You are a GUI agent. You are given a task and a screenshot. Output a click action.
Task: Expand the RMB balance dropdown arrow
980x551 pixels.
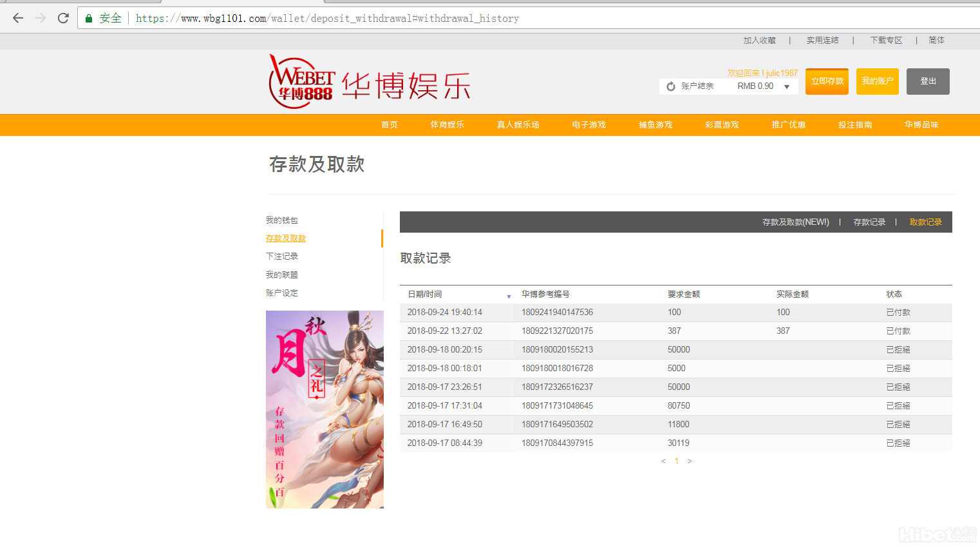tap(787, 87)
